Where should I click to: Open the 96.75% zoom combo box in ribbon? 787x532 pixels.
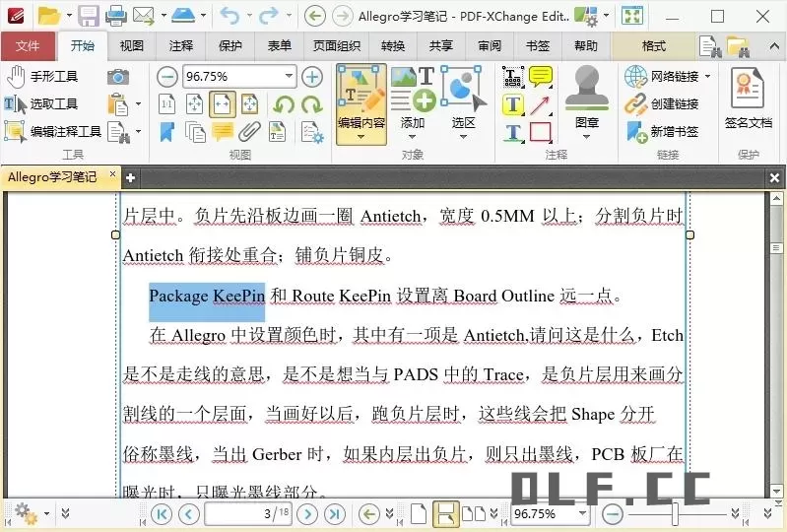(239, 77)
